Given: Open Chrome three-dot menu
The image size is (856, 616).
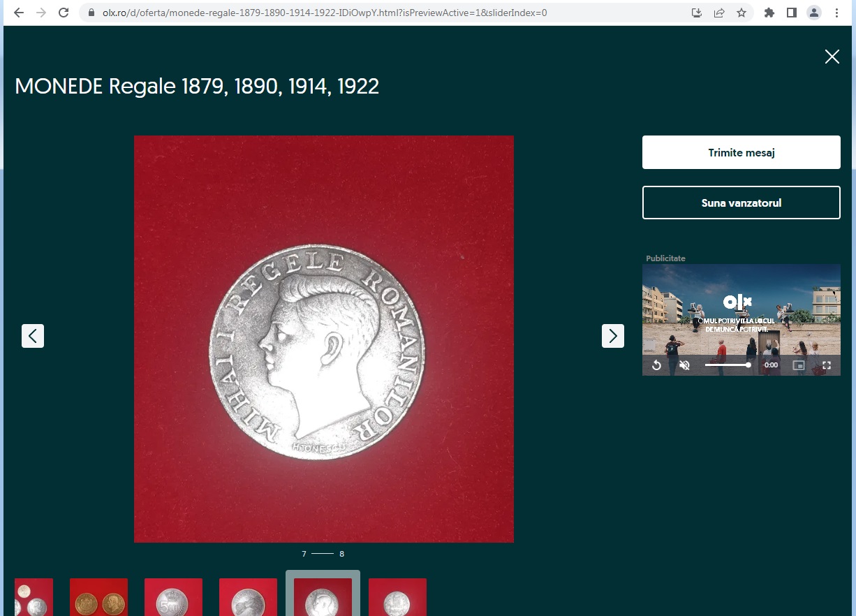Looking at the screenshot, I should click(x=836, y=13).
